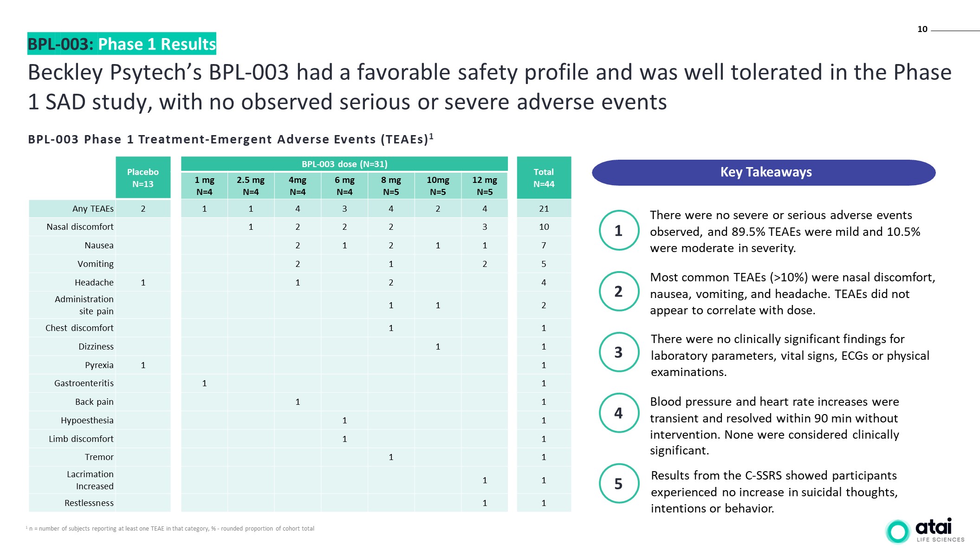
Task: Click the Key Takeaways banner
Action: 764,173
